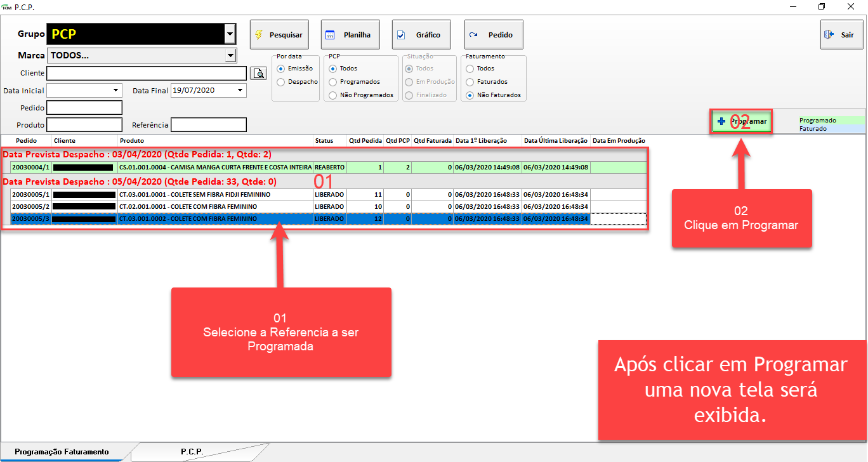Switch to the P.C.P. bottom tab

[192, 452]
